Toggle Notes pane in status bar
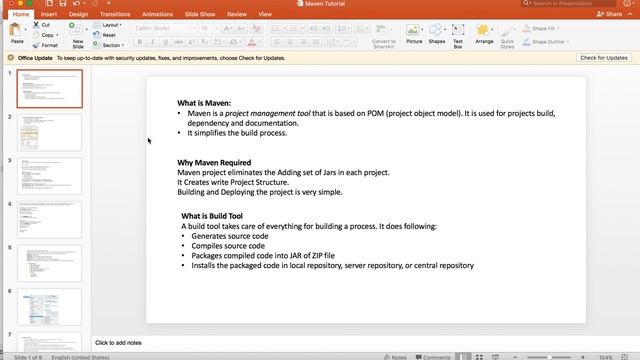Image resolution: width=640 pixels, height=360 pixels. pos(395,357)
